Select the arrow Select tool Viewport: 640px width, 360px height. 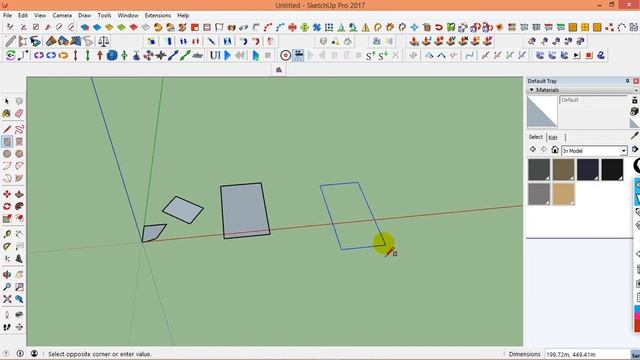click(x=7, y=101)
